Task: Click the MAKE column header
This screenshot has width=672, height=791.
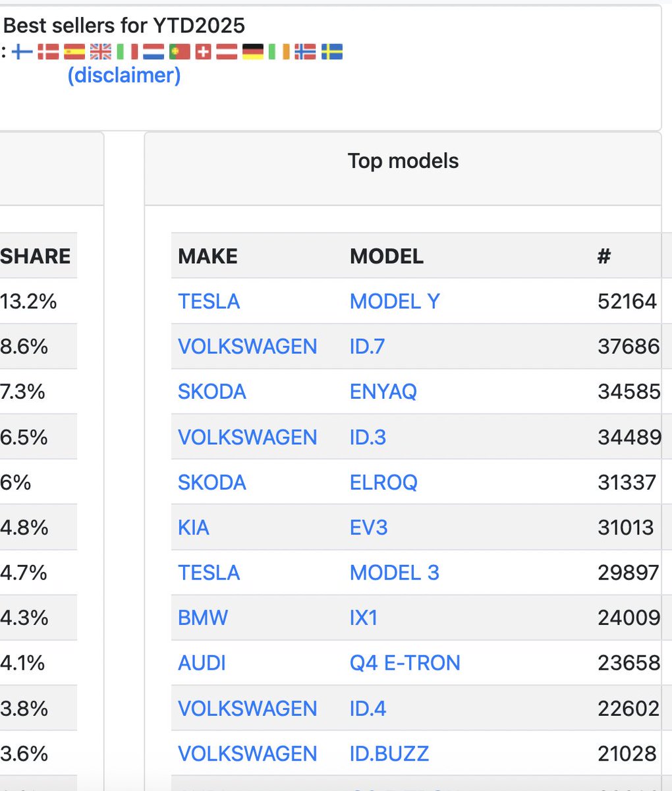Action: [x=208, y=256]
